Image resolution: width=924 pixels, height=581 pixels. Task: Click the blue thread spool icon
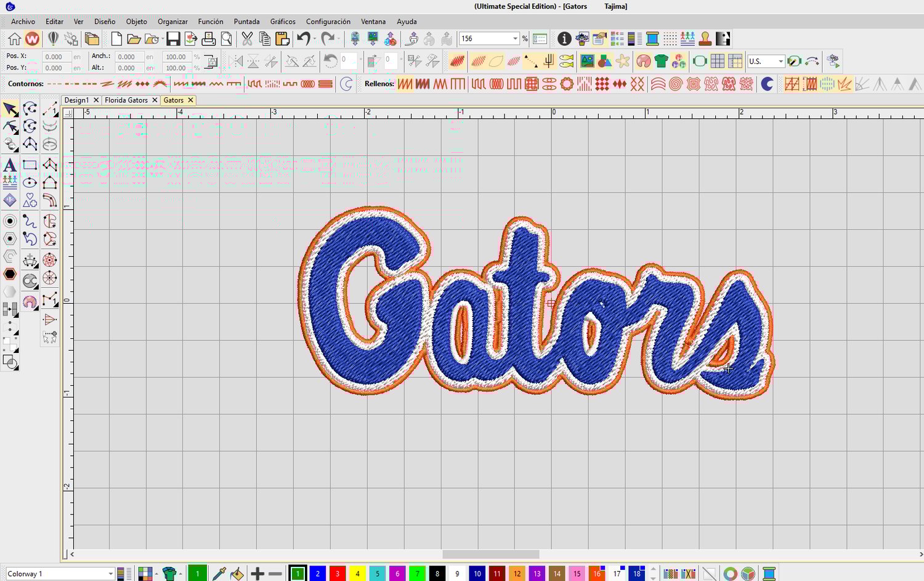coord(652,39)
